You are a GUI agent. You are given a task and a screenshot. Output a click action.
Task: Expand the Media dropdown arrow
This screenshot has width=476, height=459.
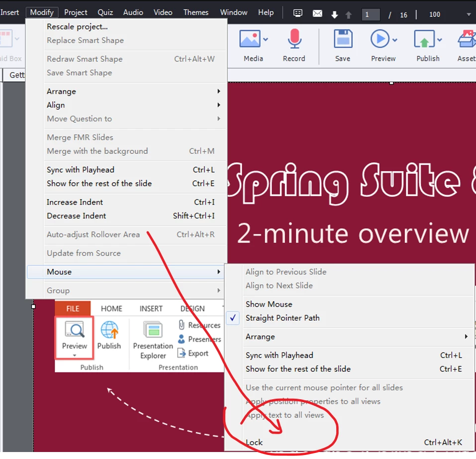pos(266,39)
